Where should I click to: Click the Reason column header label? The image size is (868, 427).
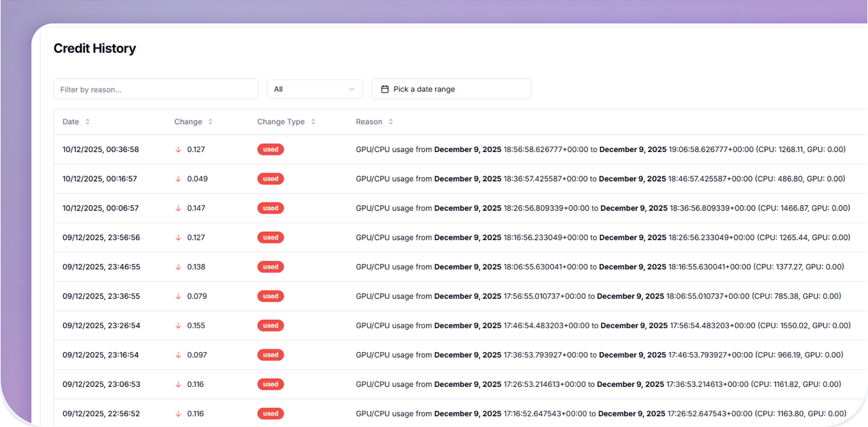[369, 122]
